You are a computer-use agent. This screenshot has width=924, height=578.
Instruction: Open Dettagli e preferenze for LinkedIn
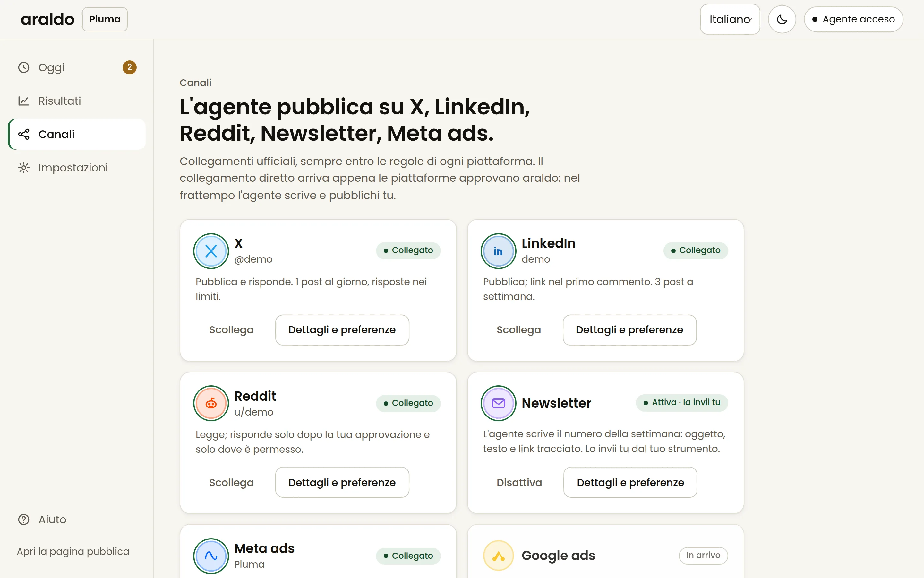[629, 330]
